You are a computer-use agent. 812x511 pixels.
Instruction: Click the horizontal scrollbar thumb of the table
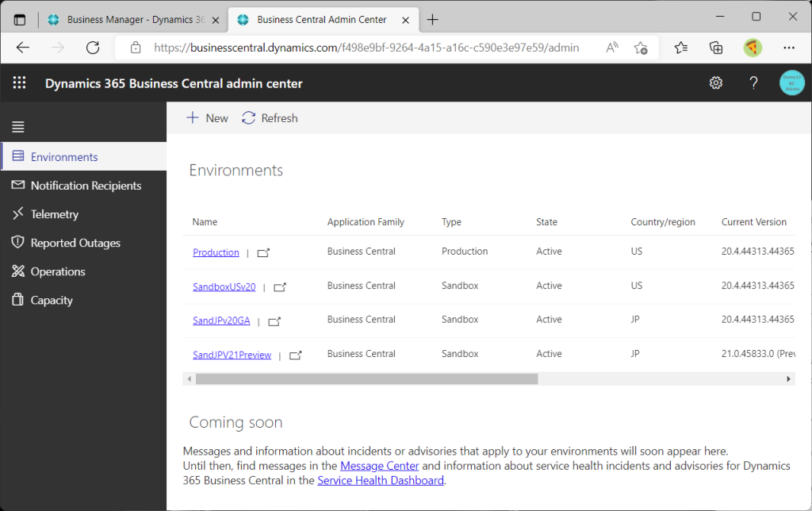pyautogui.click(x=366, y=379)
